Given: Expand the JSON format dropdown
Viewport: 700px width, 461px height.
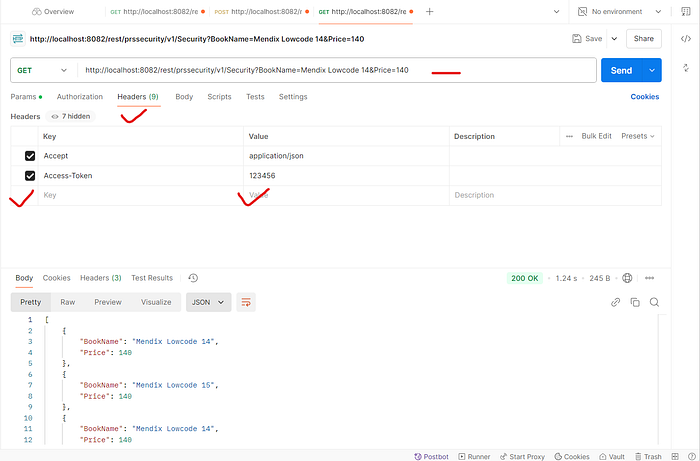Looking at the screenshot, I should pyautogui.click(x=209, y=302).
